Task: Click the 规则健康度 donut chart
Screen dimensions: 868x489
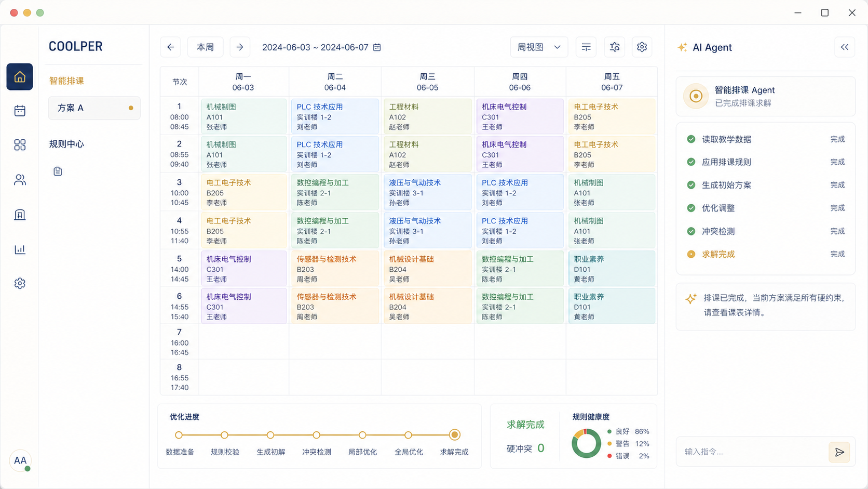Action: [586, 444]
